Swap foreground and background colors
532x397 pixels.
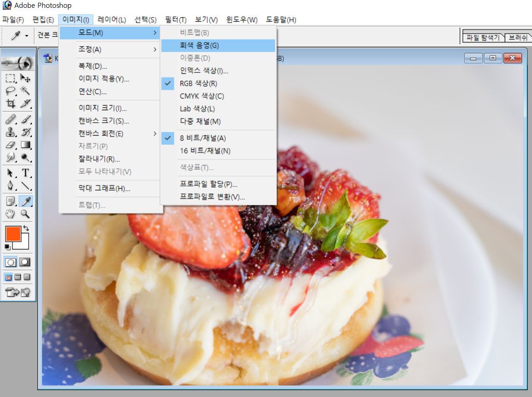click(26, 229)
